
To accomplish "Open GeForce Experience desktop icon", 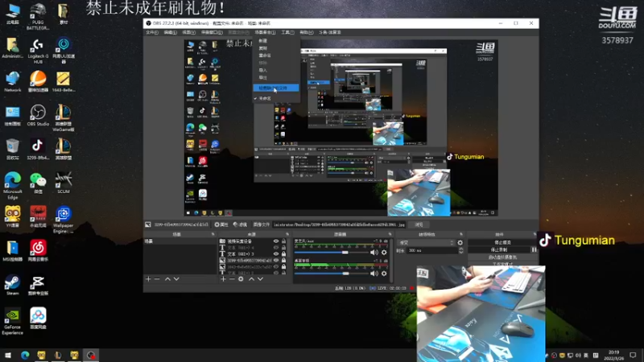I will point(12,321).
